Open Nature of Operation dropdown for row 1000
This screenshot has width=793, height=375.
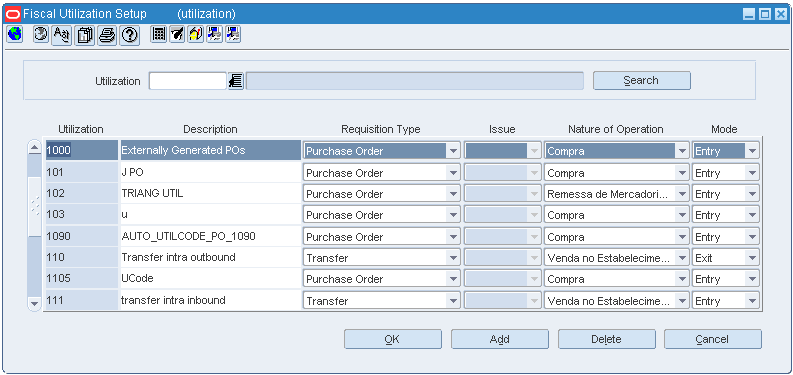[x=682, y=151]
